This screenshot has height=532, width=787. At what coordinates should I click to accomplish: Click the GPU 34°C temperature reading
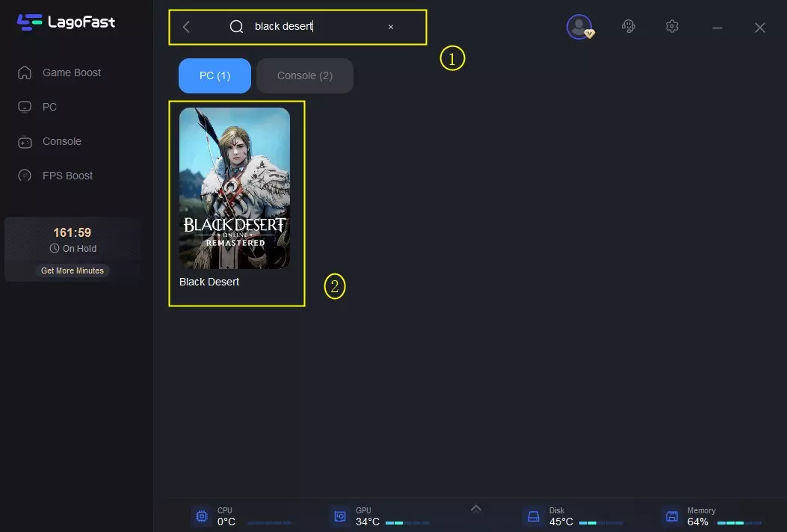(368, 522)
